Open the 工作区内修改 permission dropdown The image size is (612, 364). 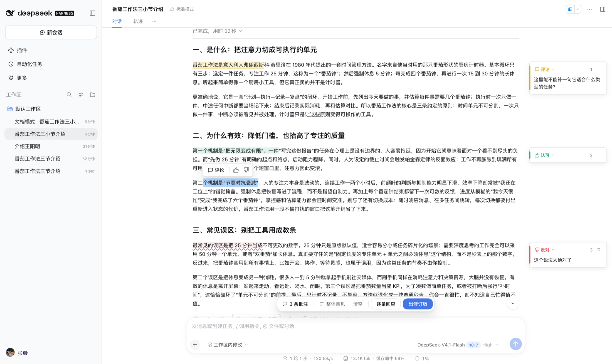[x=228, y=345]
